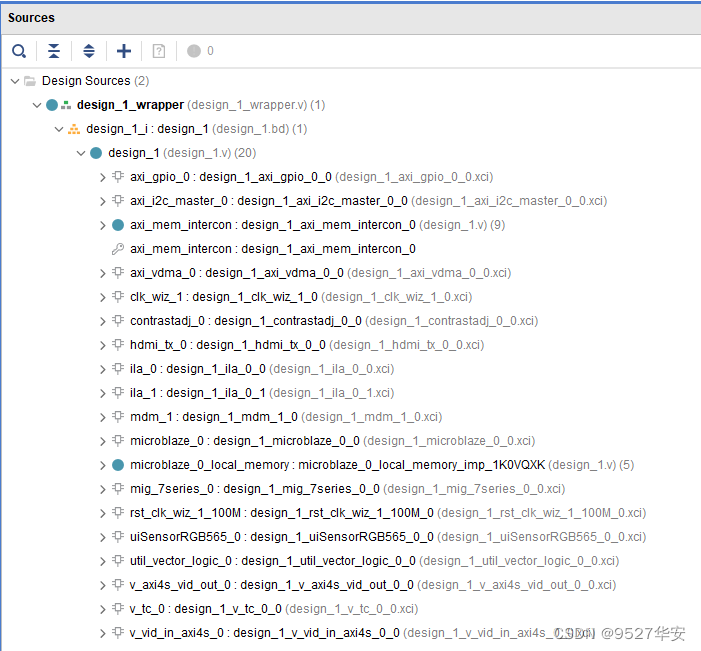Click the IP chip icon beside mig_7series_0
701x651 pixels.
point(118,488)
